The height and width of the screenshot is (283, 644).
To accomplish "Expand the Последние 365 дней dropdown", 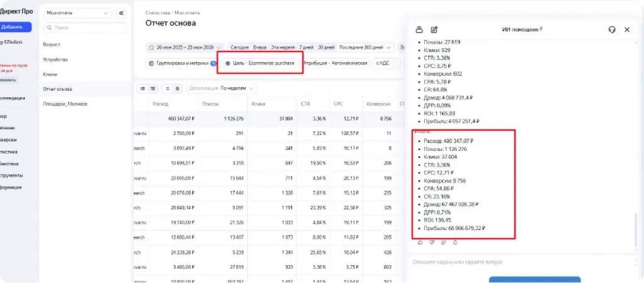I will (x=365, y=47).
